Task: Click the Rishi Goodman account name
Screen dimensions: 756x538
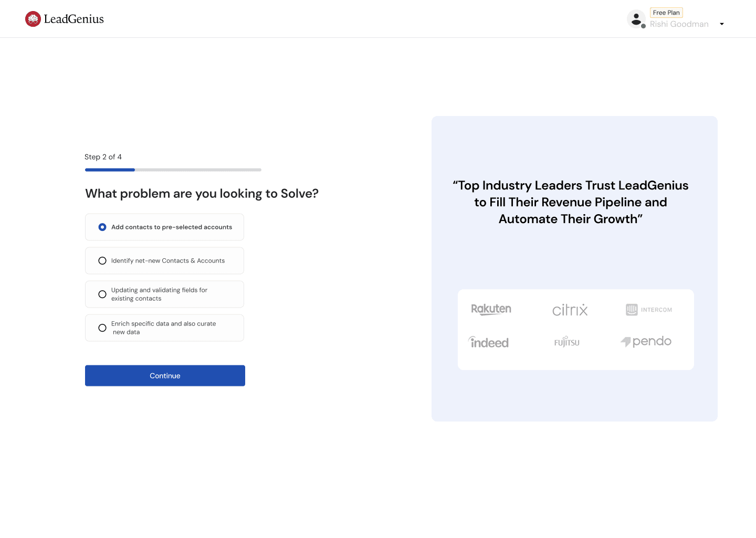Action: click(x=679, y=24)
